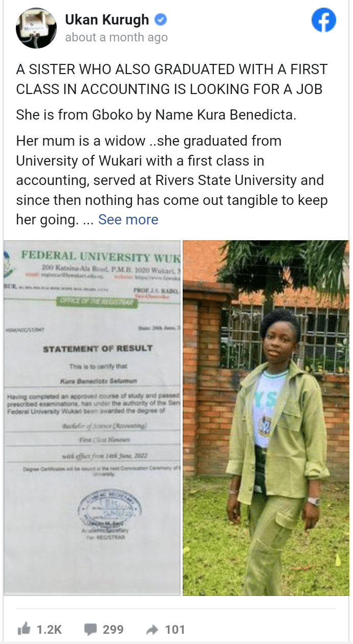Image resolution: width=353 pixels, height=644 pixels.
Task: Expand the post with See more
Action: click(128, 220)
